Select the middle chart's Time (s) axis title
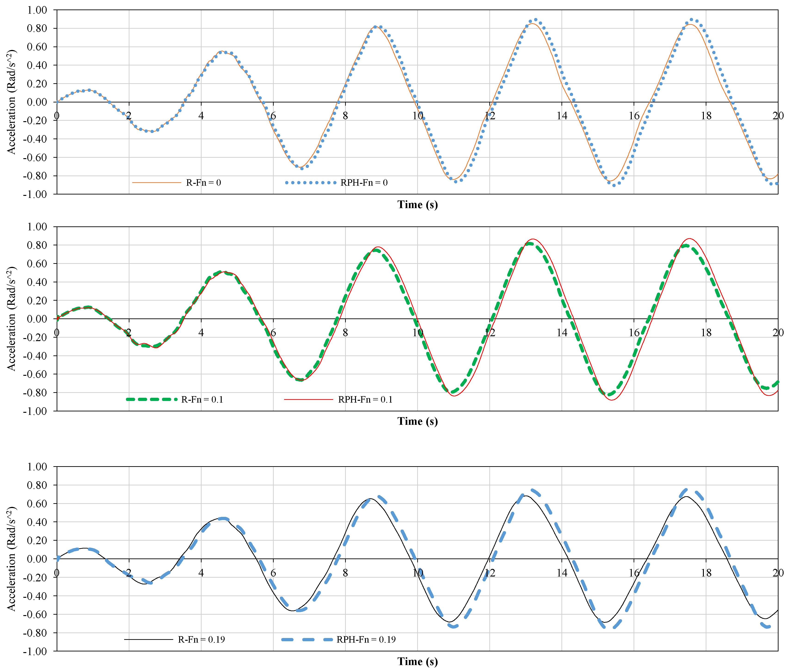The width and height of the screenshot is (791, 672). click(417, 421)
